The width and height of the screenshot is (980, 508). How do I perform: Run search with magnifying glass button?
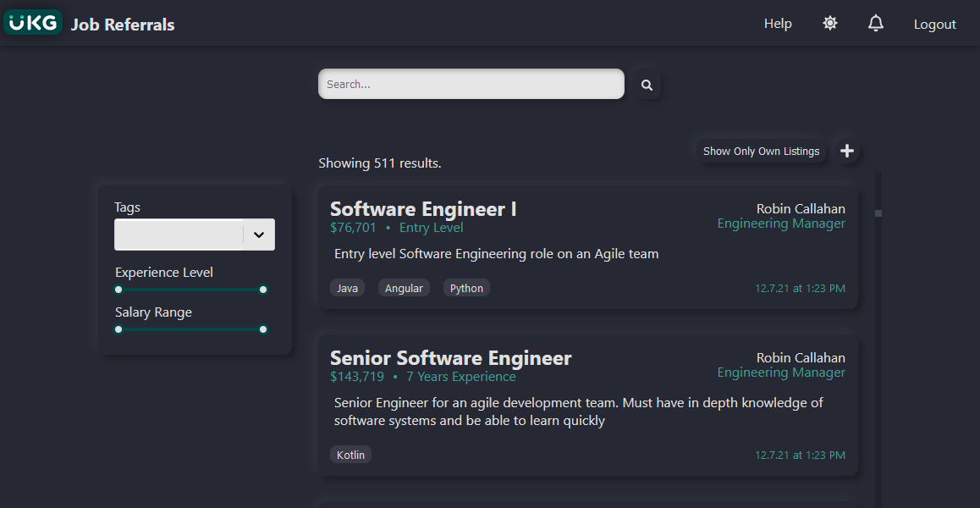647,85
